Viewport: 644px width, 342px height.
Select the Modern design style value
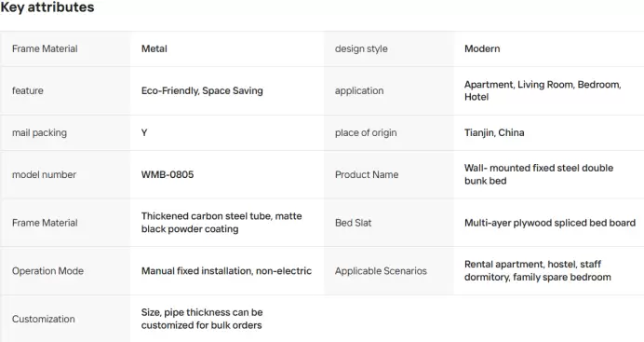click(x=482, y=48)
